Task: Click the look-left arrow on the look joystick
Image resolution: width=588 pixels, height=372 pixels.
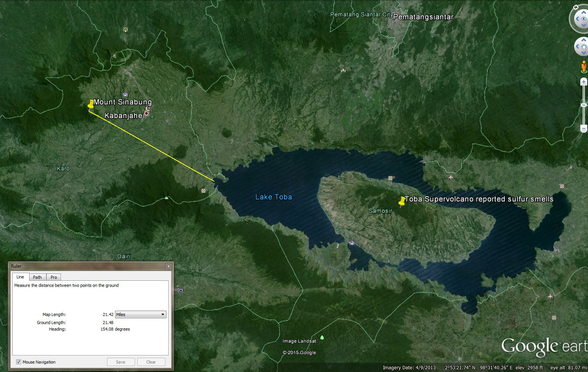Action: pyautogui.click(x=577, y=19)
